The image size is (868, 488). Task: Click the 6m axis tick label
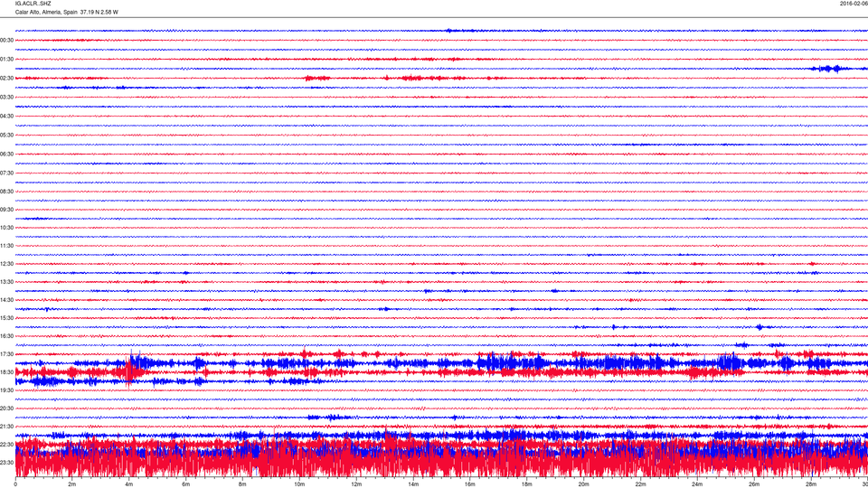pyautogui.click(x=186, y=484)
